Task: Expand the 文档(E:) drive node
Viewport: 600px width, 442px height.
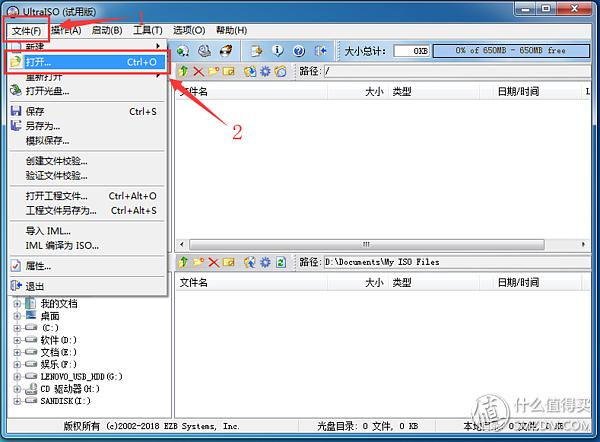Action: coord(17,352)
